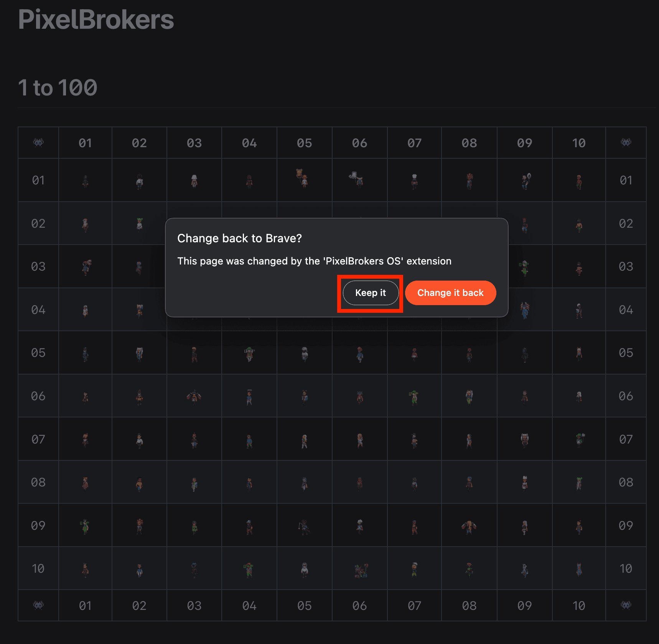The image size is (659, 644).
Task: Select the broker character in row 06, column 03
Action: [x=194, y=397]
